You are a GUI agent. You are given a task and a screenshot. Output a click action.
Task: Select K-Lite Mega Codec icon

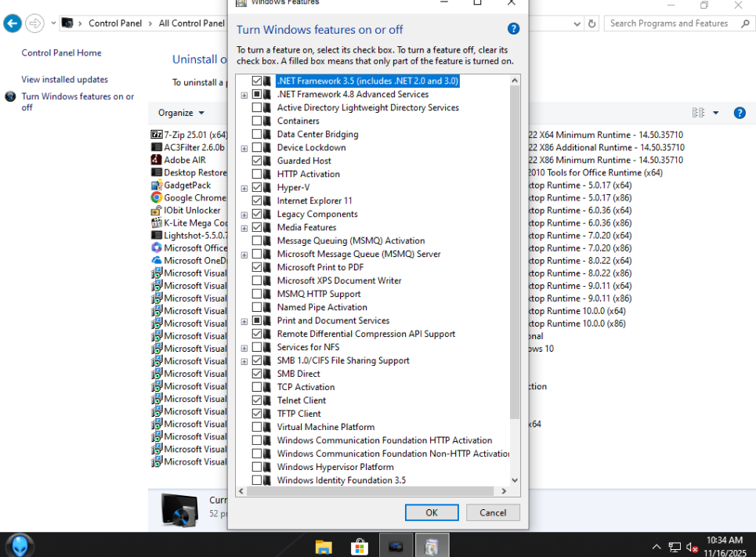click(x=157, y=222)
